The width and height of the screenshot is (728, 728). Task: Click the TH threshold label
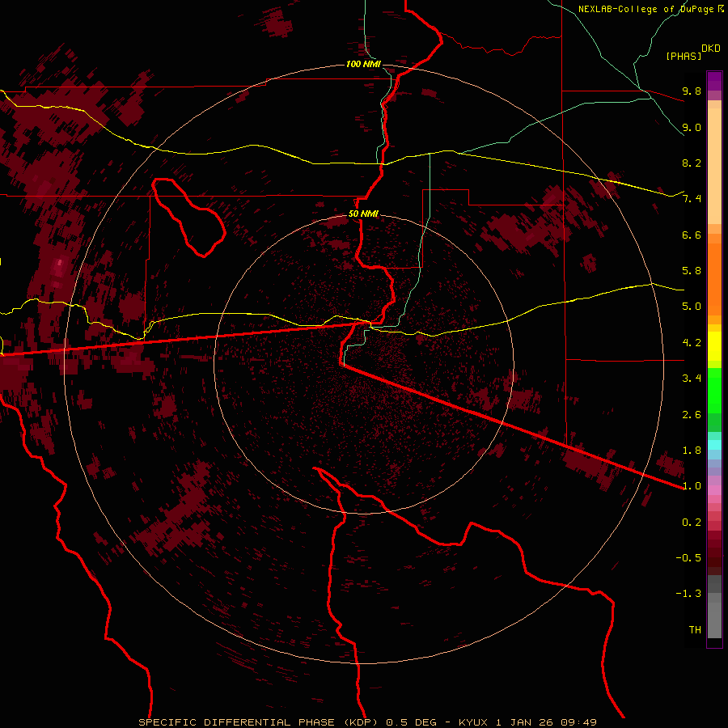pyautogui.click(x=695, y=630)
